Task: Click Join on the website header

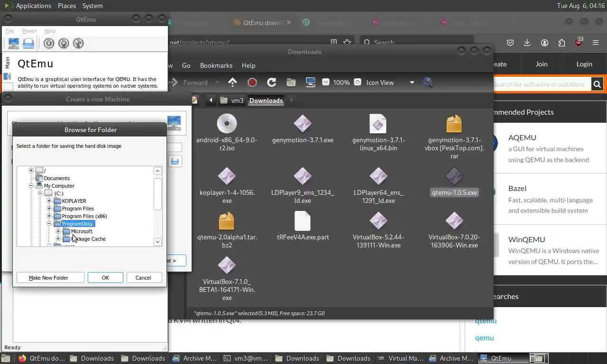Action: pos(542,64)
